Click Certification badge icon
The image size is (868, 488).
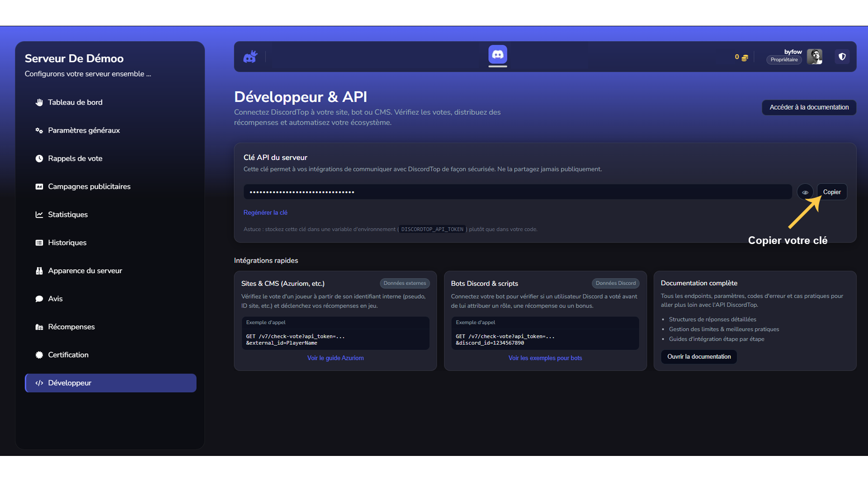(x=39, y=355)
